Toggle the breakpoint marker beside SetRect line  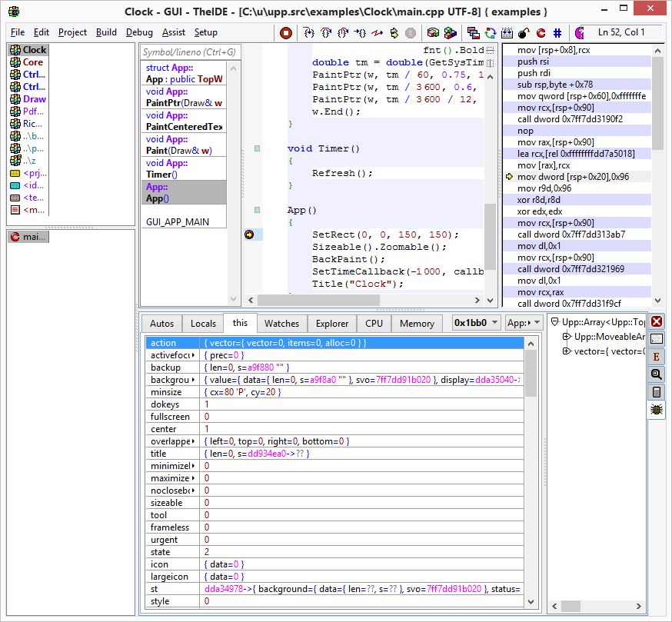tap(249, 234)
